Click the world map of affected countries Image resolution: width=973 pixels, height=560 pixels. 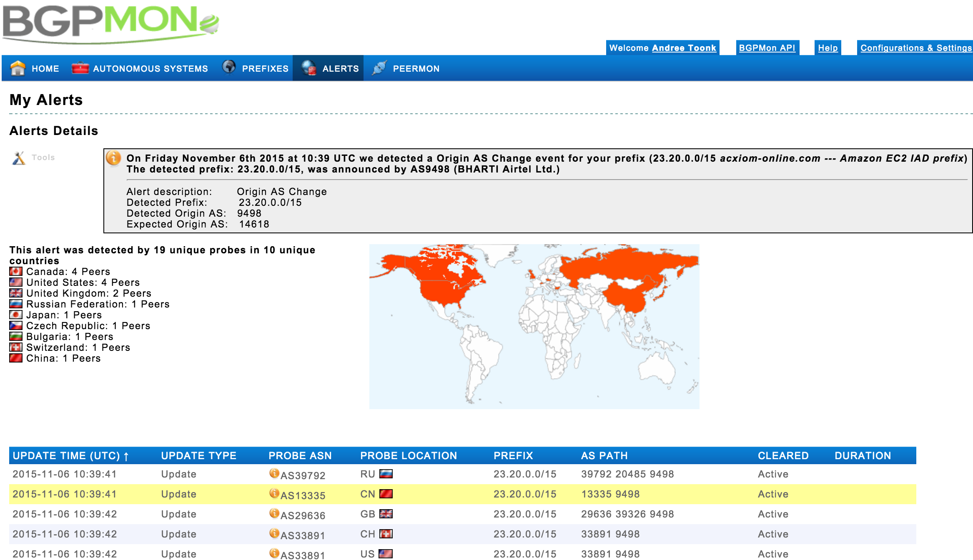tap(534, 326)
